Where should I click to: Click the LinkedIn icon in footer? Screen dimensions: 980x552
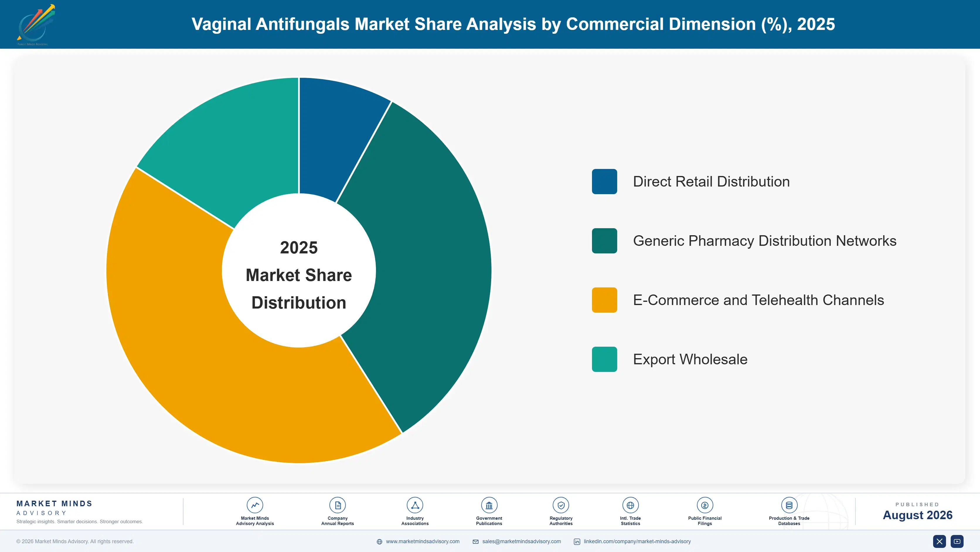(577, 542)
